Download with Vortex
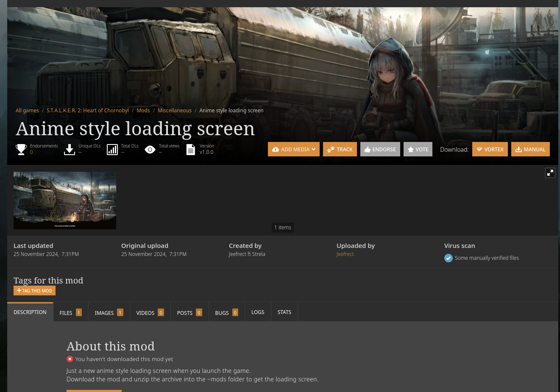This screenshot has height=392, width=560. coord(490,149)
